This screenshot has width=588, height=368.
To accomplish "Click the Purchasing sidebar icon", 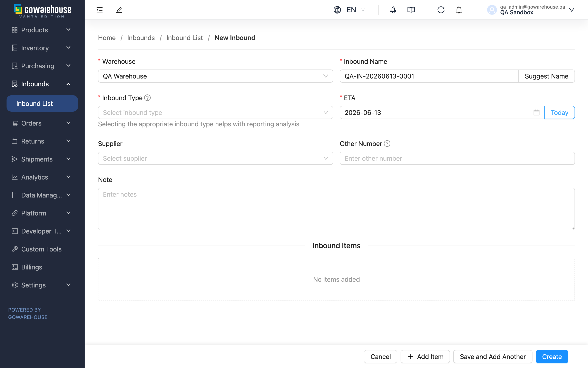I will pos(14,66).
